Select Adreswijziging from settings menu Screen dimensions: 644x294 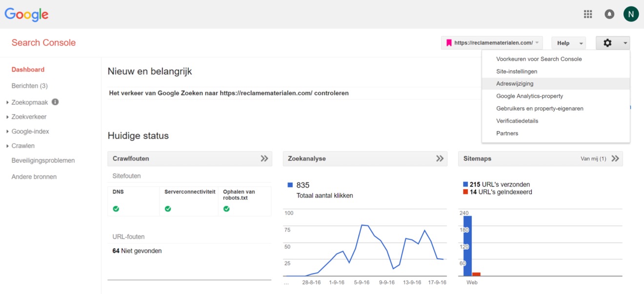coord(514,84)
